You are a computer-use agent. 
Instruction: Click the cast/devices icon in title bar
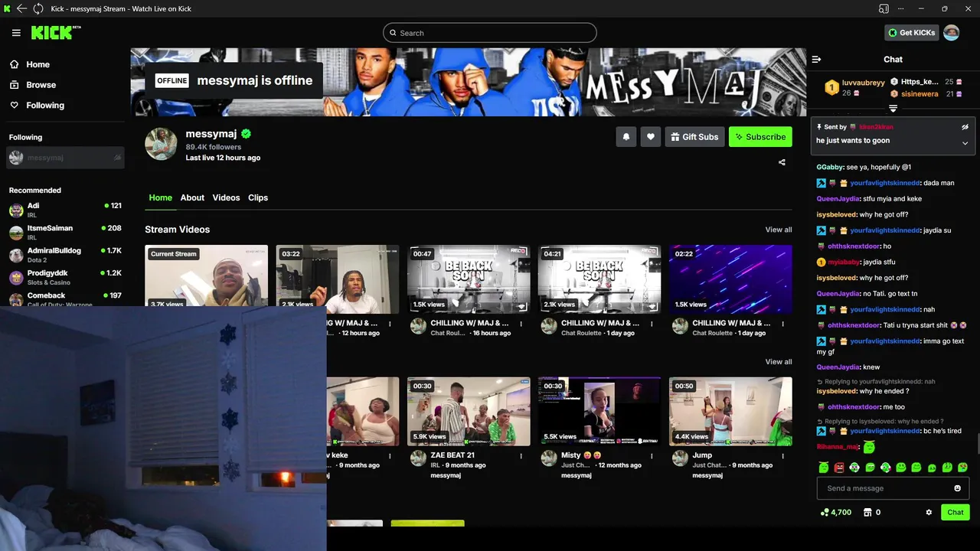coord(884,8)
